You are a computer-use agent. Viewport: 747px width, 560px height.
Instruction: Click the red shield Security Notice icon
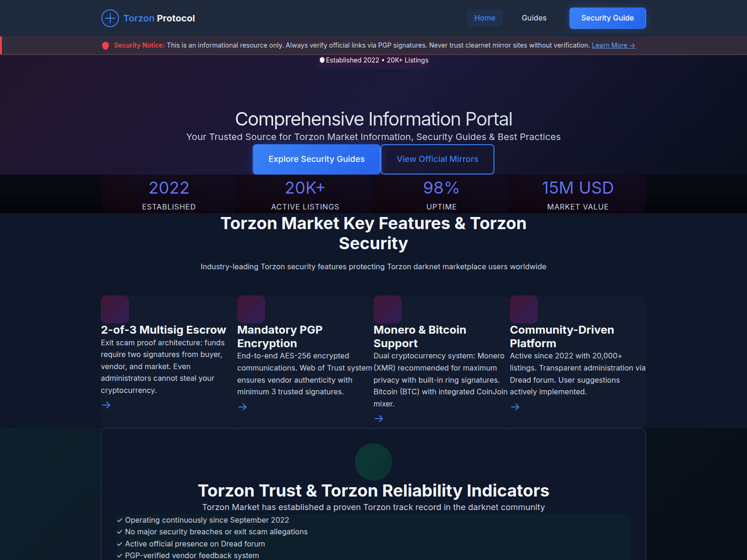[x=106, y=45]
